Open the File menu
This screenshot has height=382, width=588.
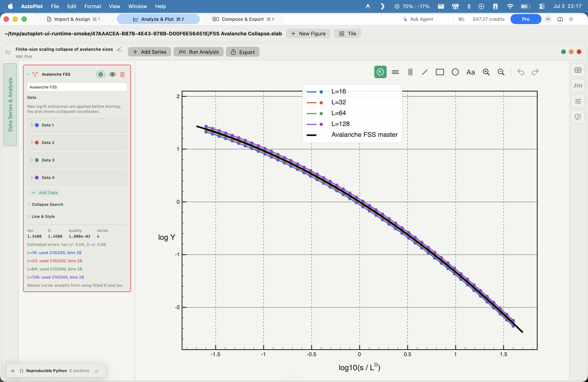coord(55,6)
